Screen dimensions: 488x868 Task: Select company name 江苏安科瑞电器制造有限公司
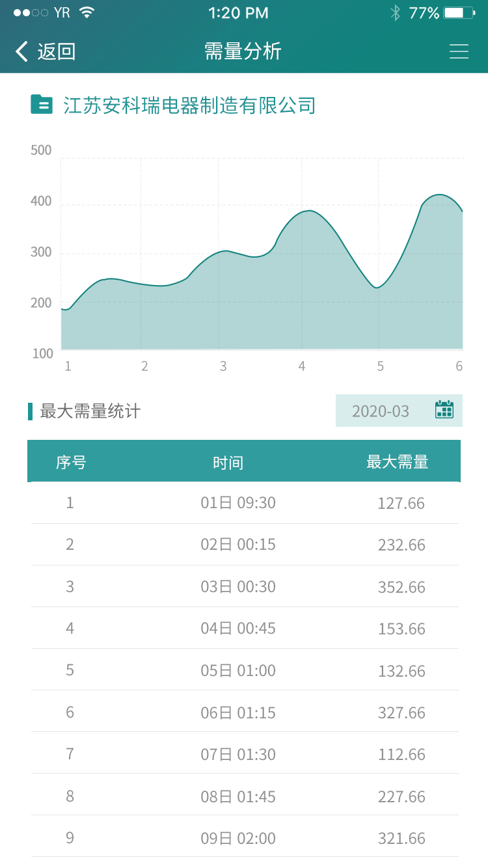[189, 105]
